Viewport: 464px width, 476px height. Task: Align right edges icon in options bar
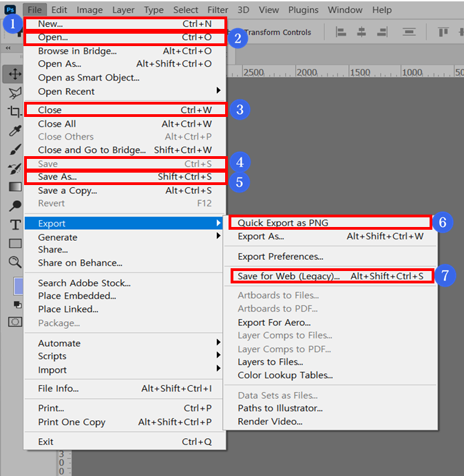pos(382,32)
